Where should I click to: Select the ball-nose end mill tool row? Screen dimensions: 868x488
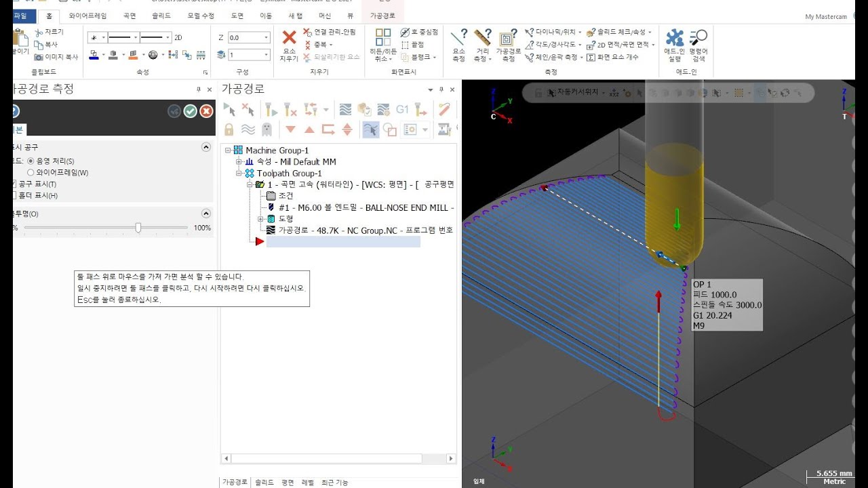click(x=360, y=207)
